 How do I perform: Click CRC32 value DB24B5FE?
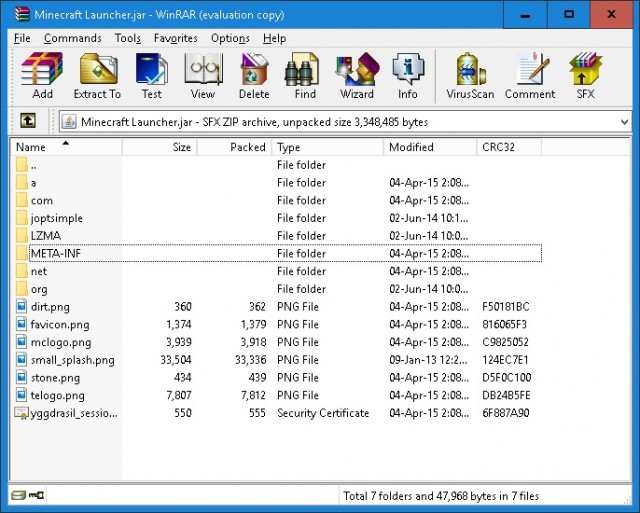click(506, 395)
